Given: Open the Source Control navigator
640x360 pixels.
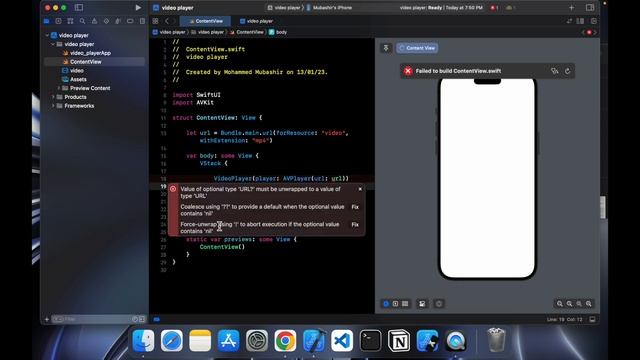Looking at the screenshot, I should [x=58, y=21].
